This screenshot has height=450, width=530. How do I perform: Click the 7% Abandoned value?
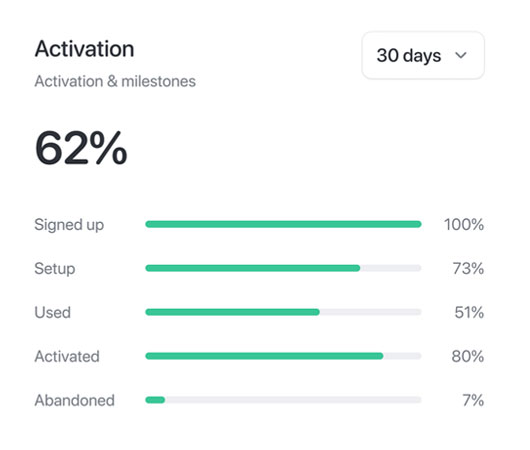click(473, 400)
